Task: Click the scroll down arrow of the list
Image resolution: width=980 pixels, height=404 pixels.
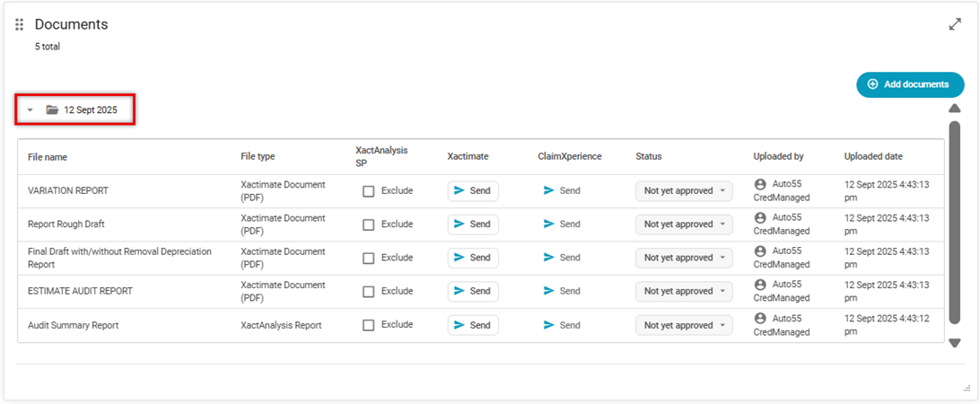Action: pyautogui.click(x=955, y=343)
